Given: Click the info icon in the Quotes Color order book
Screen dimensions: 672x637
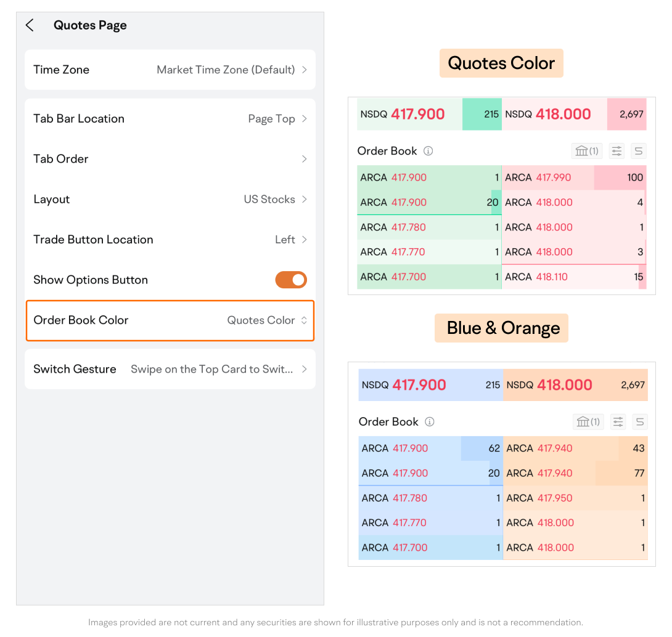Looking at the screenshot, I should coord(428,151).
